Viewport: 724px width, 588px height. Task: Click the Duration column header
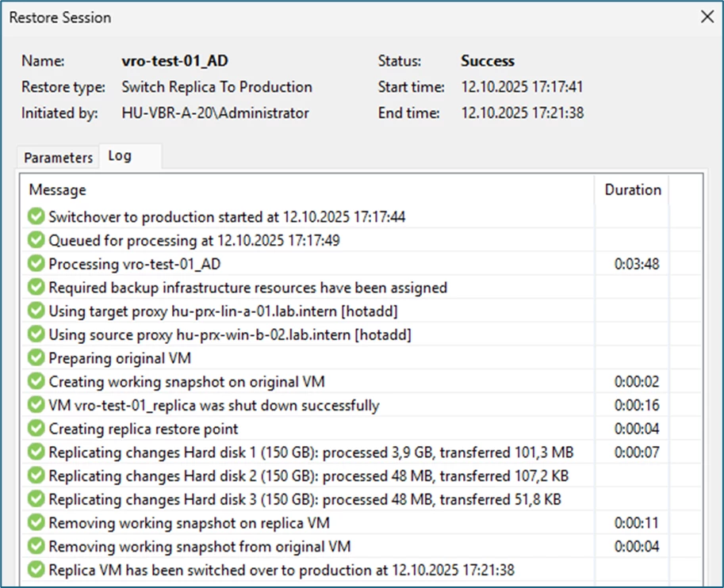pos(632,190)
